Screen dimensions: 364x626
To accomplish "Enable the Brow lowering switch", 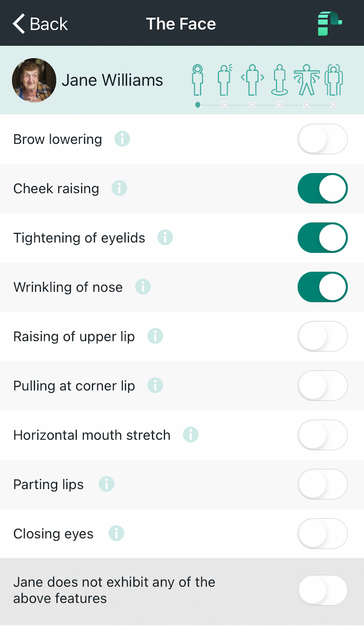I will (x=323, y=139).
